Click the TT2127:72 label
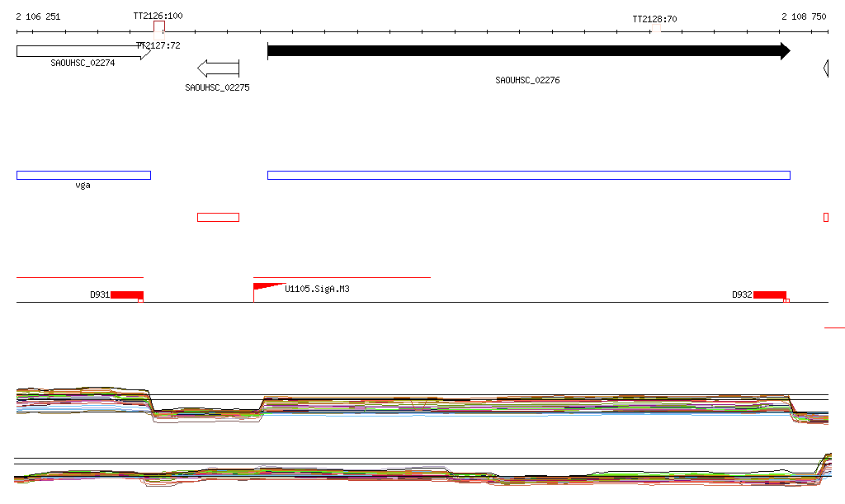 click(x=158, y=45)
